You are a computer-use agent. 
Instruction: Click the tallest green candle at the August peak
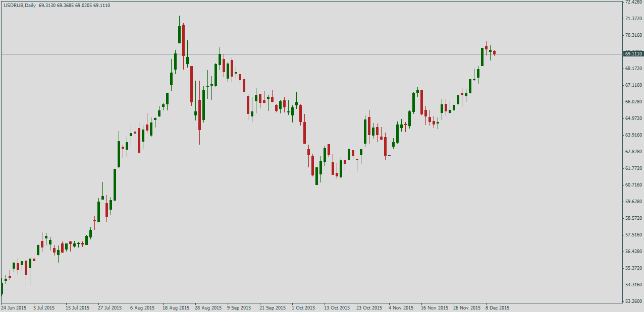click(179, 35)
